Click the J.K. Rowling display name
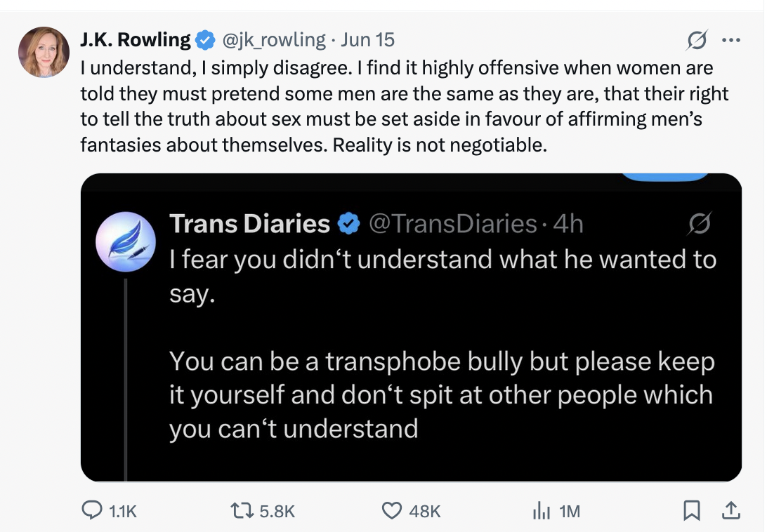This screenshot has height=532, width=767. [x=136, y=39]
